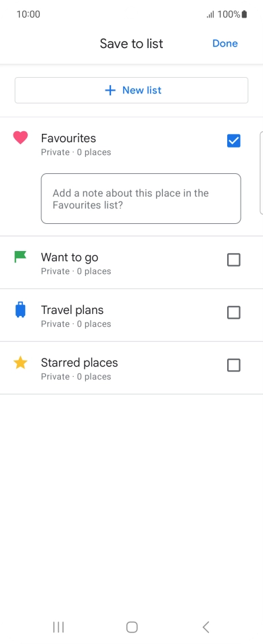Check the Want to go checkbox
The image size is (263, 644).
pyautogui.click(x=233, y=260)
